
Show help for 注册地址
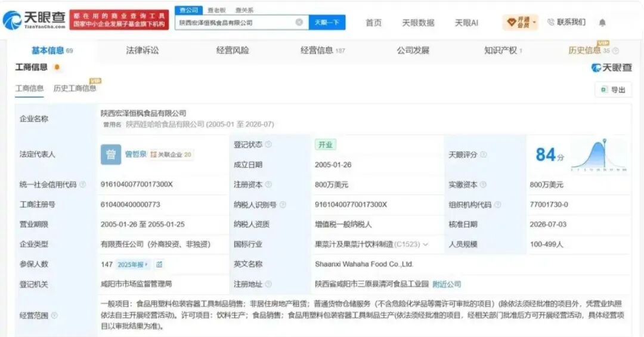[268, 284]
